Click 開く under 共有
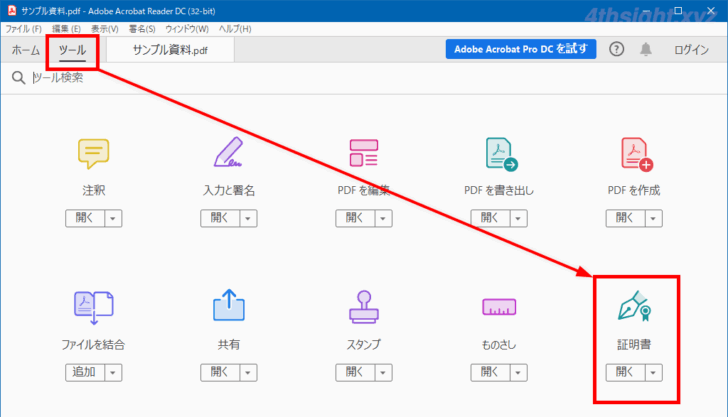 point(220,372)
